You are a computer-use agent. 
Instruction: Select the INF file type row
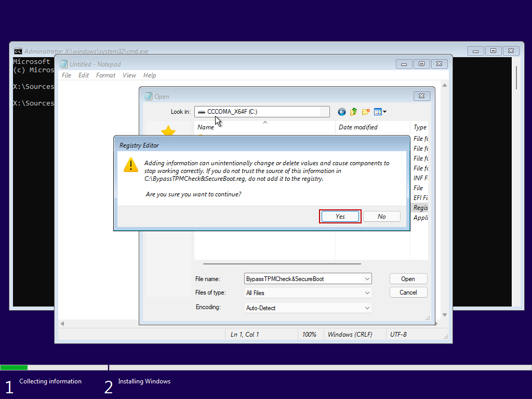[420, 178]
